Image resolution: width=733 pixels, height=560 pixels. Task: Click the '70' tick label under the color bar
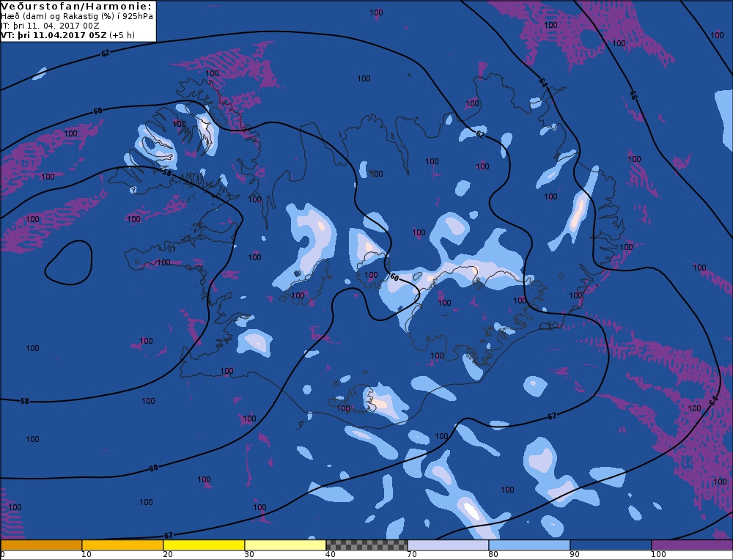tap(412, 554)
